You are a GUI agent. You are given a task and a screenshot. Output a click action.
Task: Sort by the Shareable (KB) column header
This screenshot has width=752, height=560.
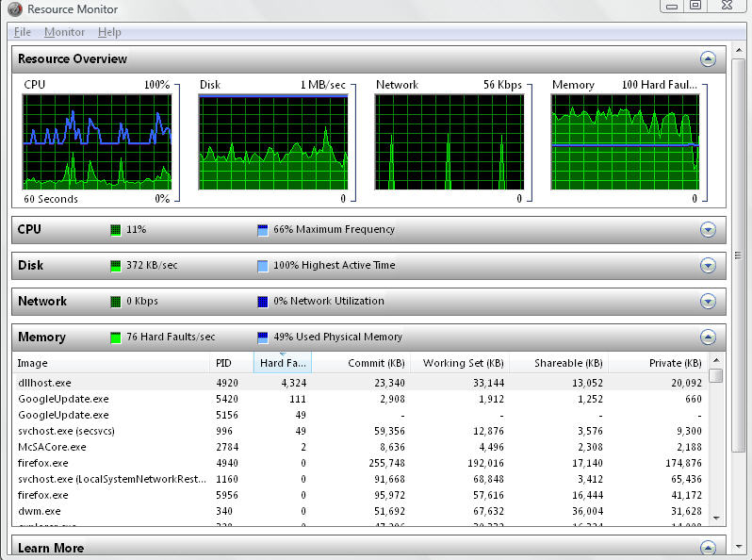click(x=559, y=363)
